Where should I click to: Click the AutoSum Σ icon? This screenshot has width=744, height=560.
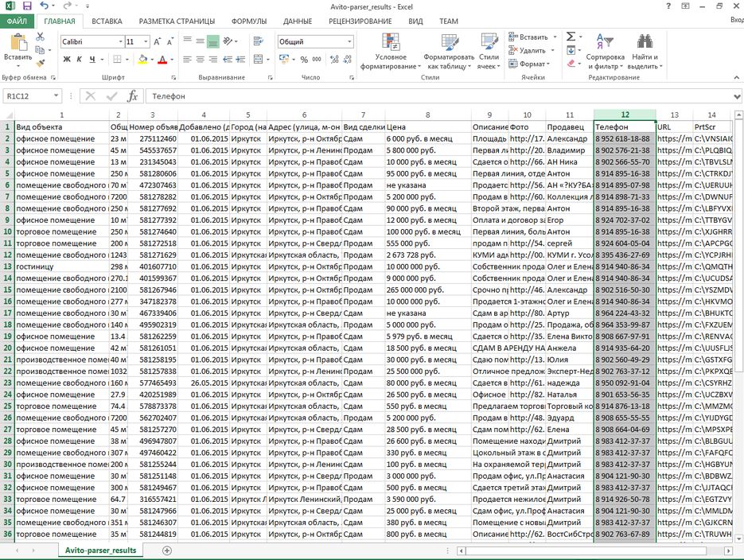(x=570, y=35)
